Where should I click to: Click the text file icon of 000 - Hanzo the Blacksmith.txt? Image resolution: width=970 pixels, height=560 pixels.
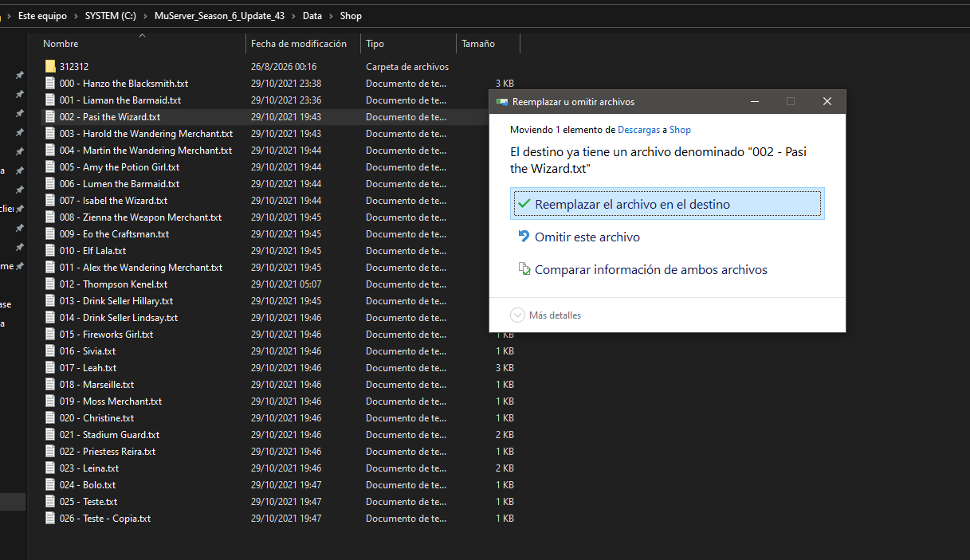(50, 84)
